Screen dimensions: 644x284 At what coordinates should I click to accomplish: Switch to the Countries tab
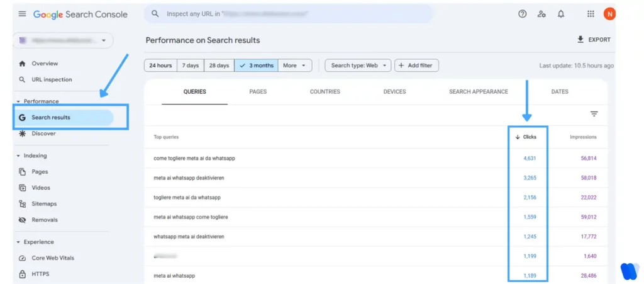[325, 92]
